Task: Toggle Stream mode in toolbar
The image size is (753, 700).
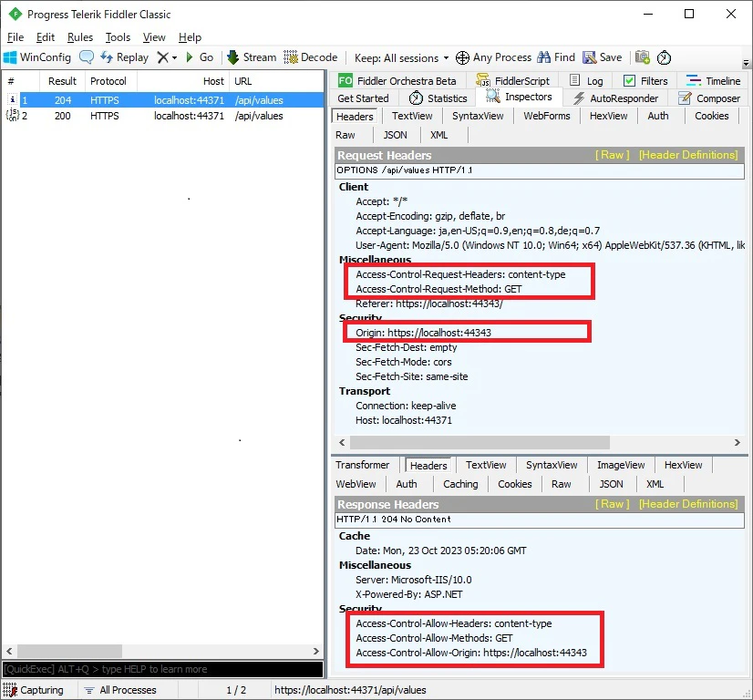Action: pyautogui.click(x=252, y=57)
